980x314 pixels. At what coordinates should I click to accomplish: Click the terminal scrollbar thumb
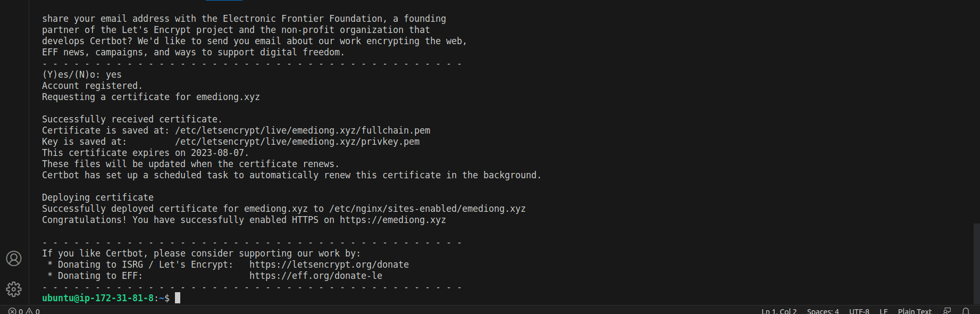pyautogui.click(x=976, y=263)
